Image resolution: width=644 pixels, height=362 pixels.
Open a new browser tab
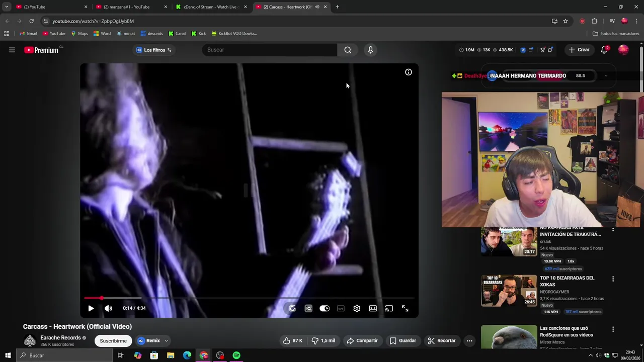(x=337, y=7)
